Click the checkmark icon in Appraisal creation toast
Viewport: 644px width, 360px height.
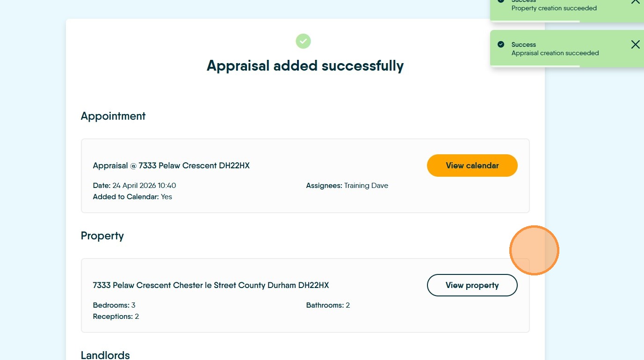click(501, 44)
